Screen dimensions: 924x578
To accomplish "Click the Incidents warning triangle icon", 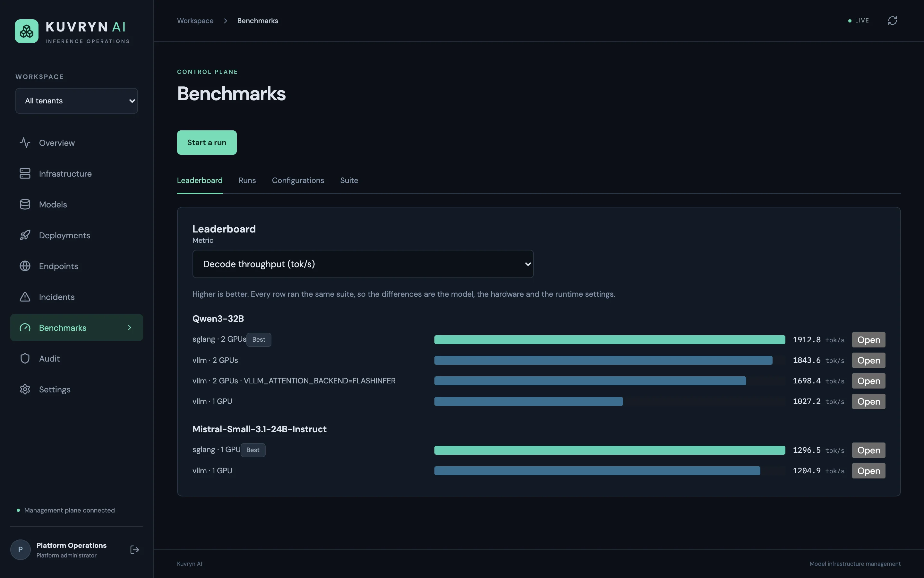I will pos(25,297).
